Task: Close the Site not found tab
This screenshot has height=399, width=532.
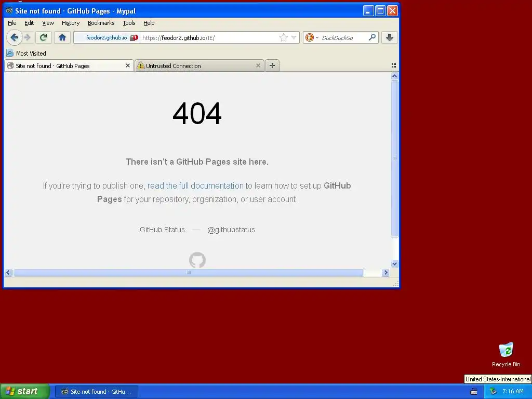Action: coord(128,65)
